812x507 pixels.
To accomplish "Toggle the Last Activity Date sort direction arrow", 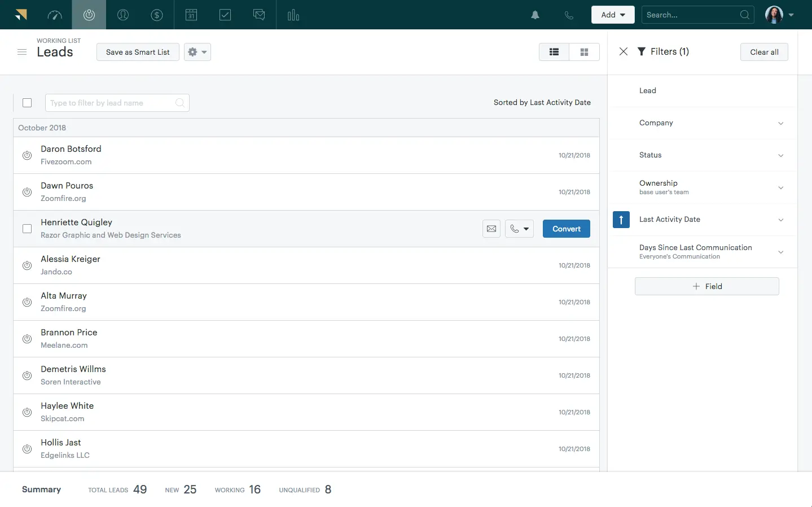I will (621, 220).
